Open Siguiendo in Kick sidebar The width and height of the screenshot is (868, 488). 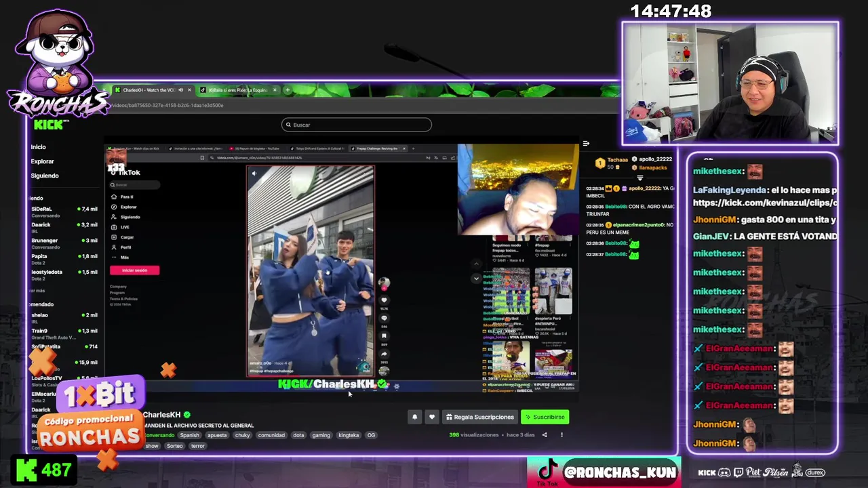pyautogui.click(x=45, y=176)
